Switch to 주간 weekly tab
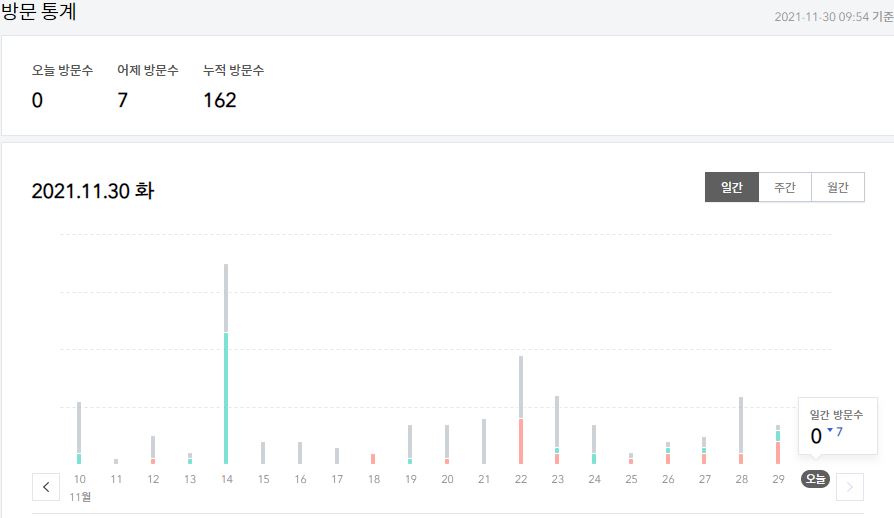 point(785,187)
